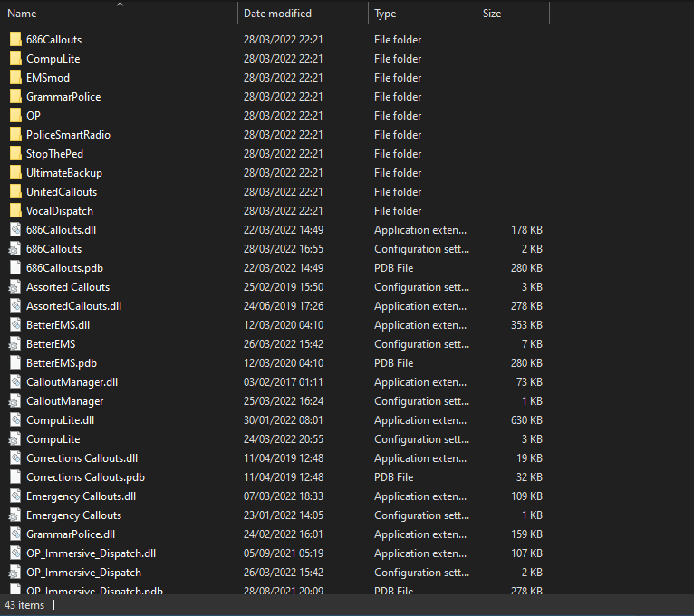Click the VocalDispatch row's 'File folder' type
694x616 pixels.
[398, 211]
